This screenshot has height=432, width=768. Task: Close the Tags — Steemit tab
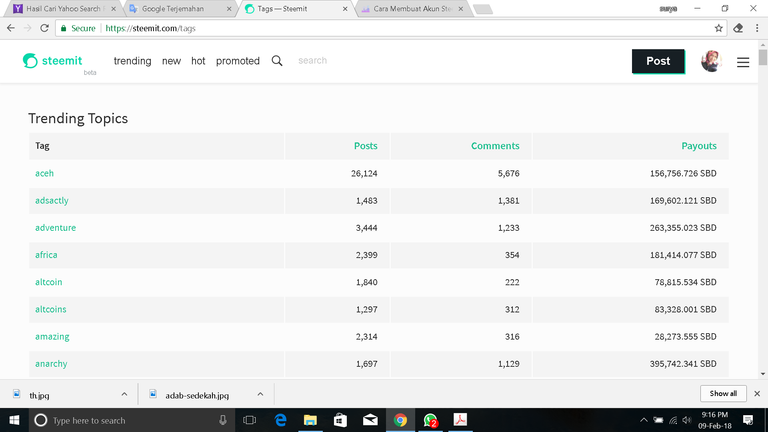[x=345, y=9]
